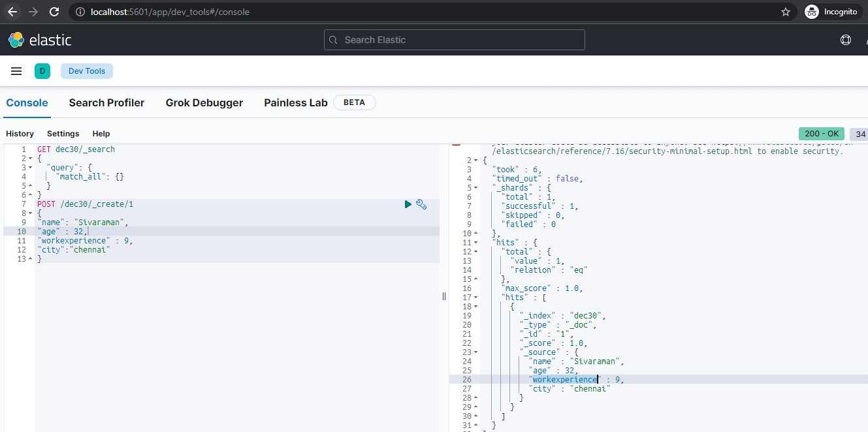Open the History menu
This screenshot has height=432, width=868.
(20, 134)
